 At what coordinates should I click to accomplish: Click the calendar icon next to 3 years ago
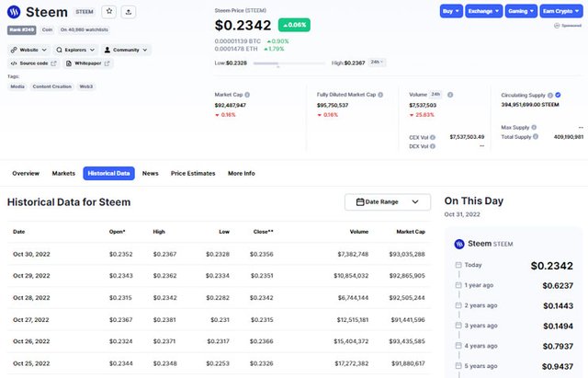458,326
